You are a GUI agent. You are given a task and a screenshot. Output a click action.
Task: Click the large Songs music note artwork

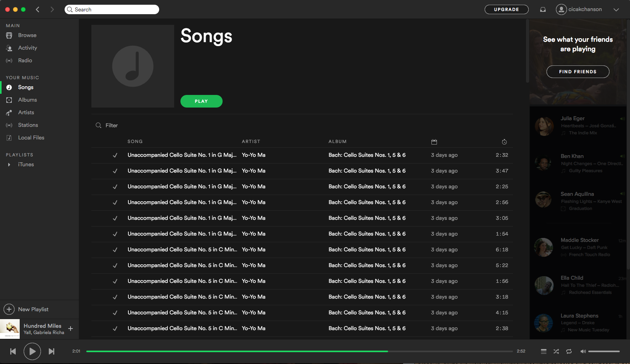pos(133,66)
